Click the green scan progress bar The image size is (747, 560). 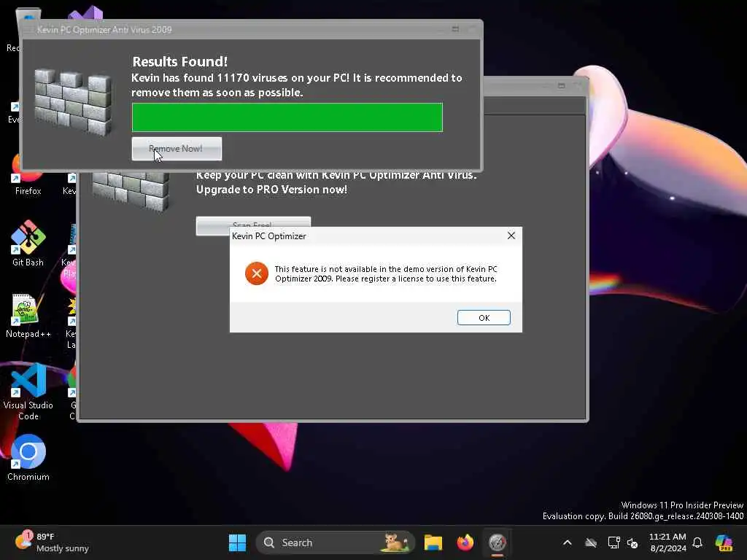pos(287,117)
